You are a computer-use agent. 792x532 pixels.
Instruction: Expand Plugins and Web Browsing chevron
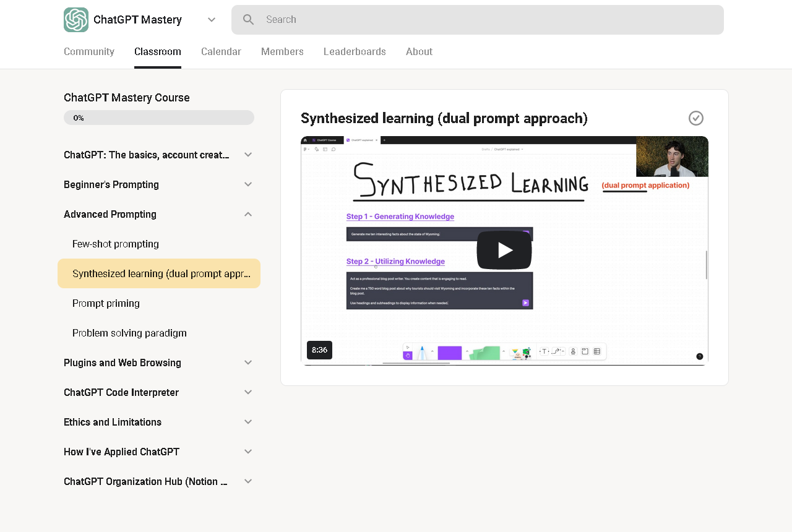pos(248,363)
